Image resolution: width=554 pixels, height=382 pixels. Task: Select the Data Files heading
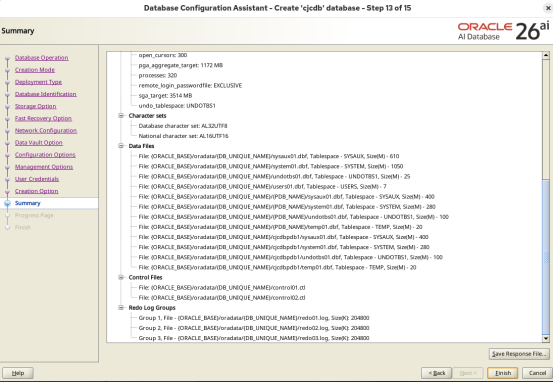point(141,146)
